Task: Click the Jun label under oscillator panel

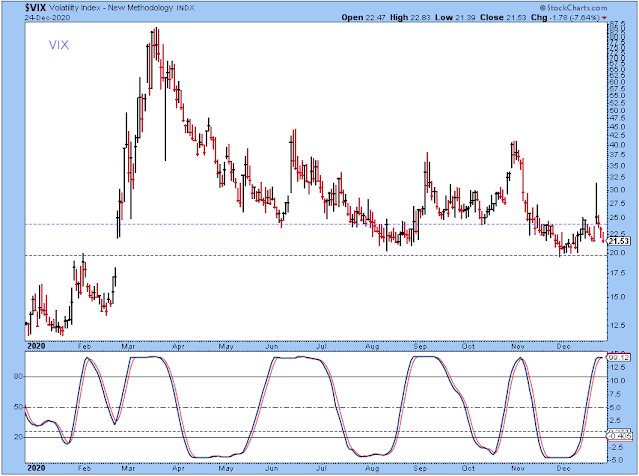Action: pos(272,468)
